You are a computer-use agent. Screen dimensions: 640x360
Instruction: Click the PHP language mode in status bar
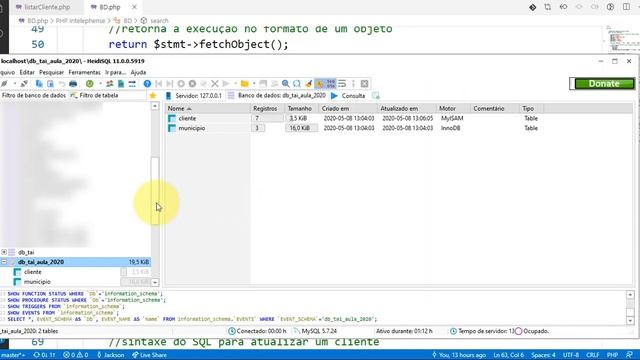coord(612,355)
